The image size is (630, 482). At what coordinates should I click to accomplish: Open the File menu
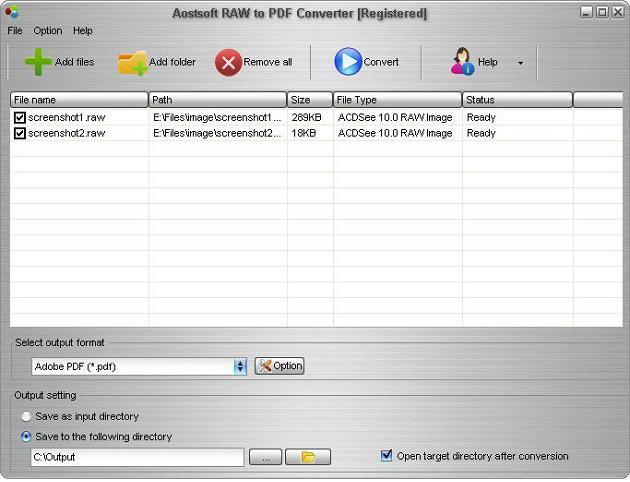(15, 31)
